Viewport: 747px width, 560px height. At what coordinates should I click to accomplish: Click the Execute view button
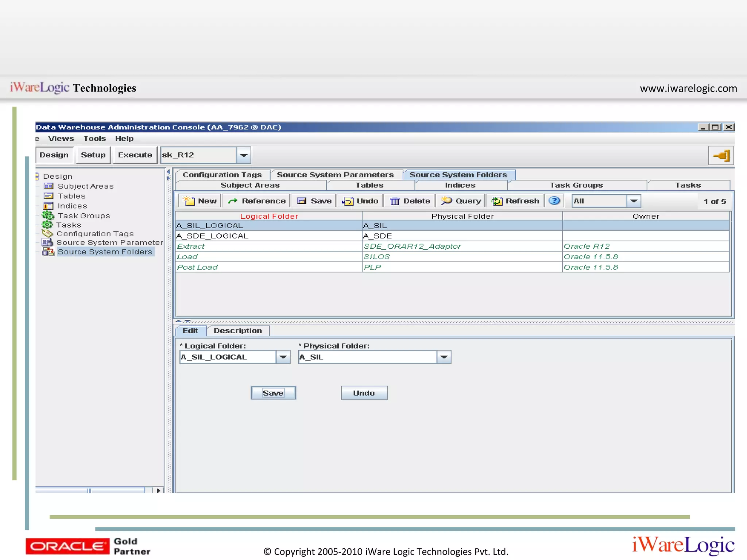tap(135, 155)
